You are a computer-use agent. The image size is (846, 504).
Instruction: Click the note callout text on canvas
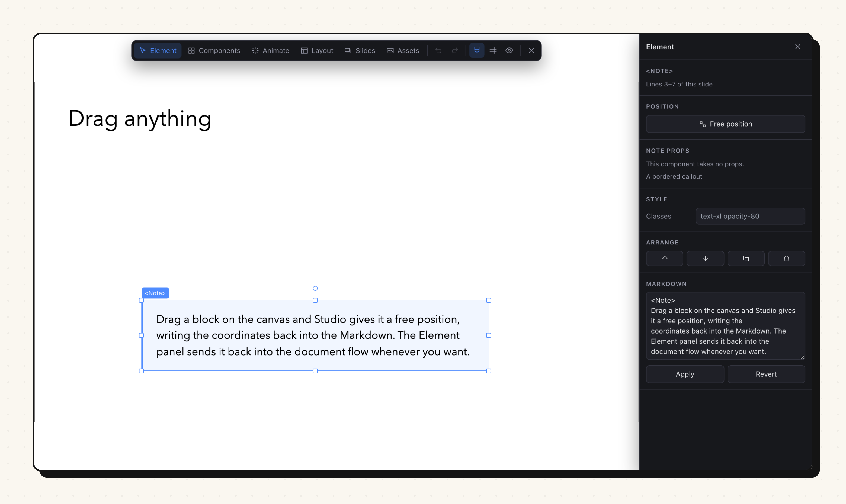click(x=313, y=335)
